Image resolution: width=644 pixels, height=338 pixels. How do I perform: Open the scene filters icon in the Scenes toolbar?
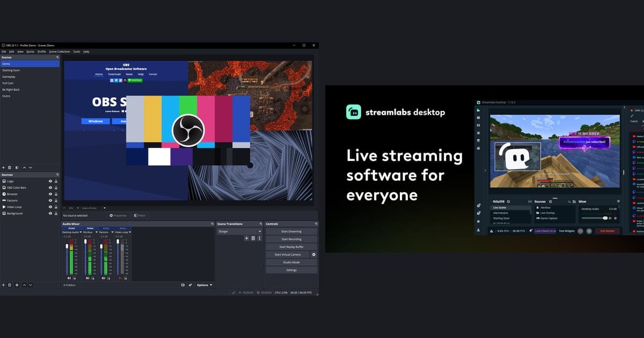17,167
